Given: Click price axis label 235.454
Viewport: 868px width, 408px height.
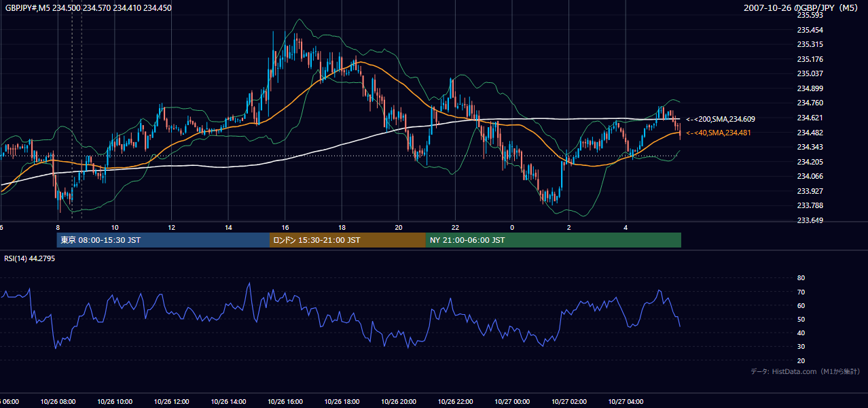Looking at the screenshot, I should [810, 30].
